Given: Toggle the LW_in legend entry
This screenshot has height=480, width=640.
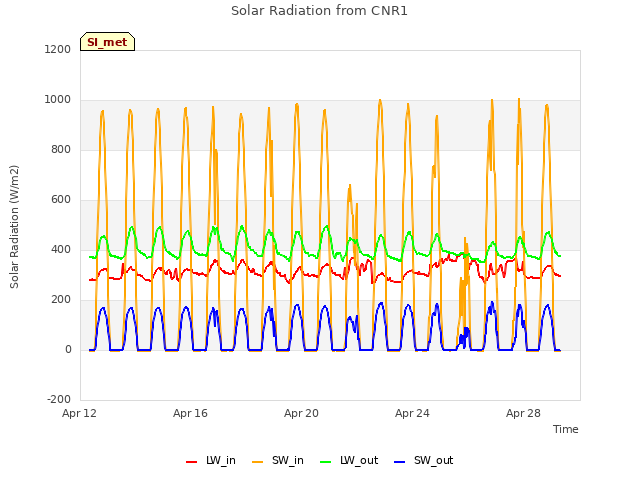Looking at the screenshot, I should [211, 461].
